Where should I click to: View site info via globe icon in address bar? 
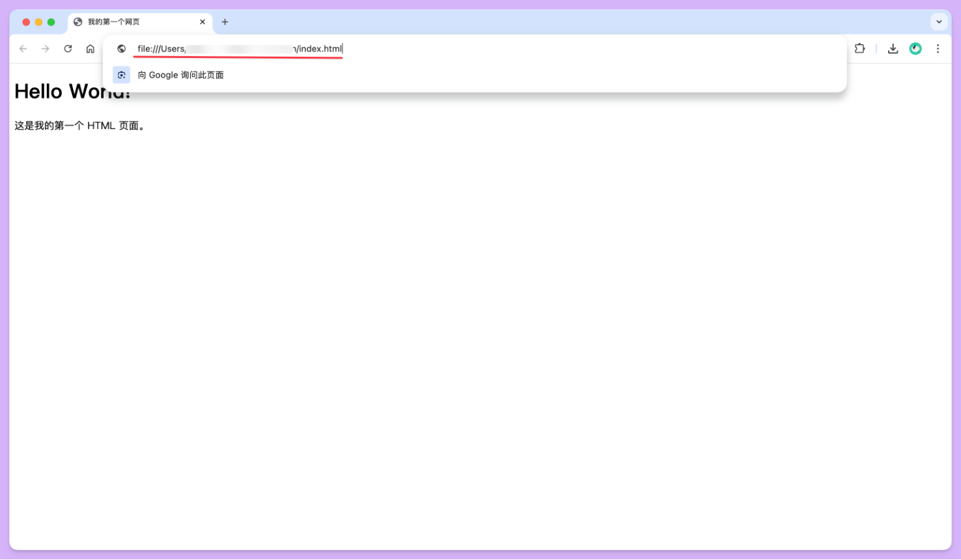pyautogui.click(x=122, y=49)
